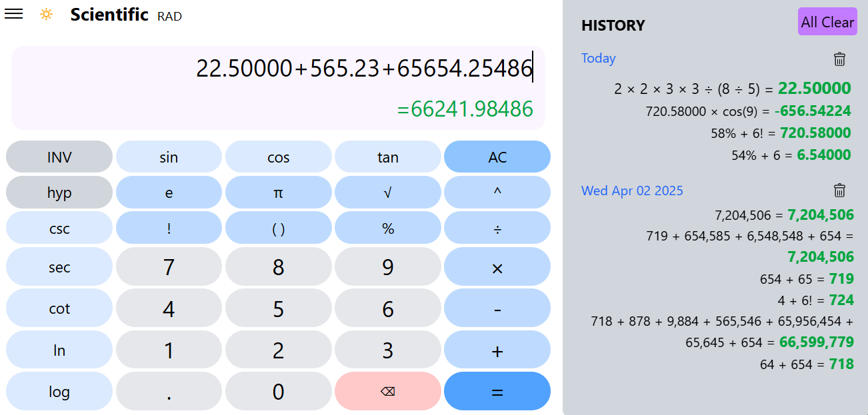Screen dimensions: 868x415
Task: Switch angle mode by clicking RAD
Action: tap(170, 16)
